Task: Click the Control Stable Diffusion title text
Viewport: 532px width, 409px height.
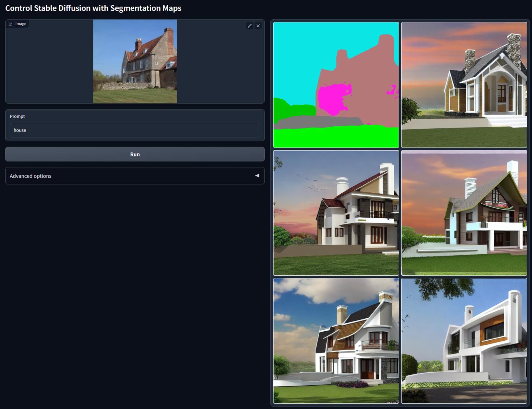Action: [93, 8]
